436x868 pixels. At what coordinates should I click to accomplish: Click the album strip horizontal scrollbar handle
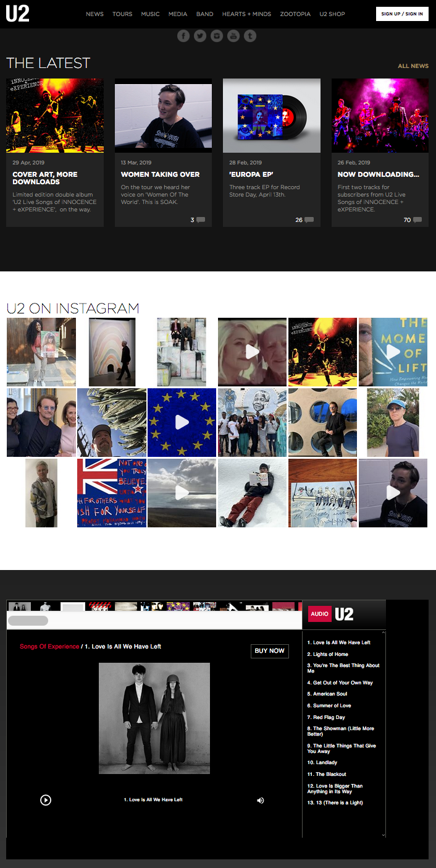coord(28,621)
